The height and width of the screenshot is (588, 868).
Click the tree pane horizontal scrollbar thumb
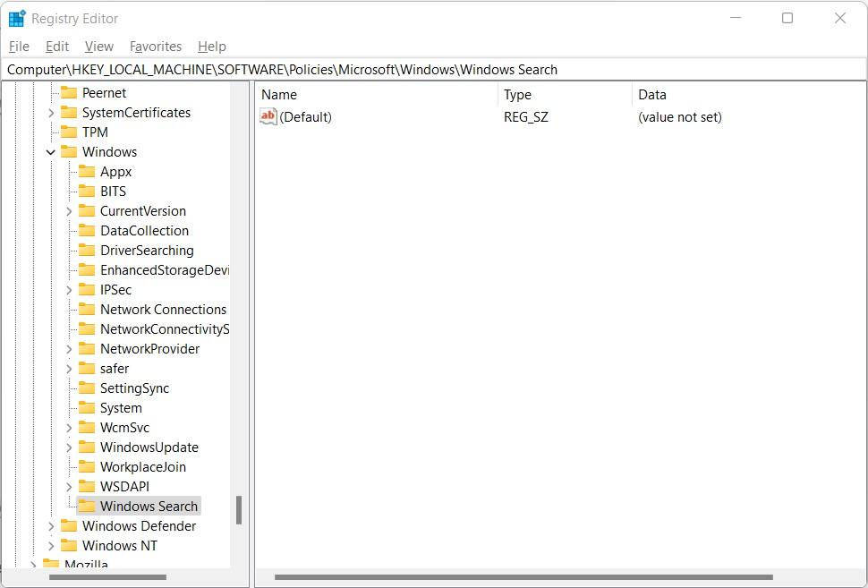tap(107, 577)
